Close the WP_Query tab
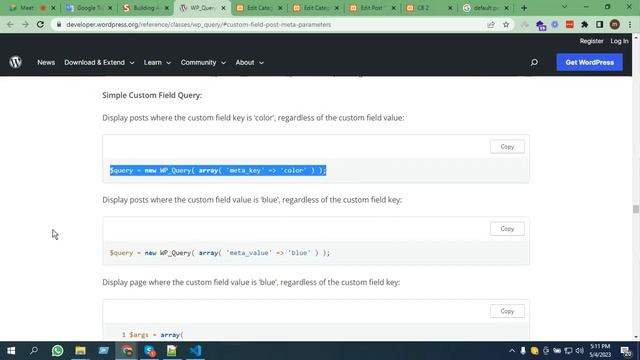The image size is (640, 360). coord(223,8)
